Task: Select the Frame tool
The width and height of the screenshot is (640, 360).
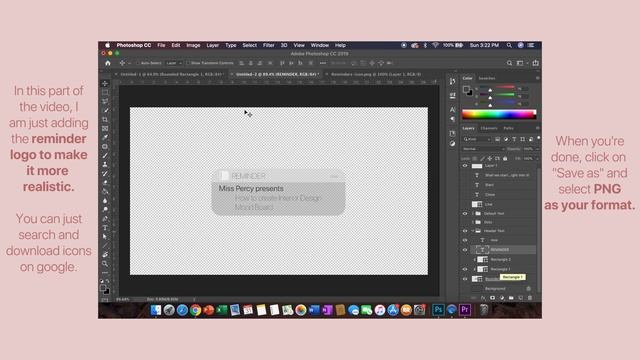Action: pyautogui.click(x=105, y=128)
